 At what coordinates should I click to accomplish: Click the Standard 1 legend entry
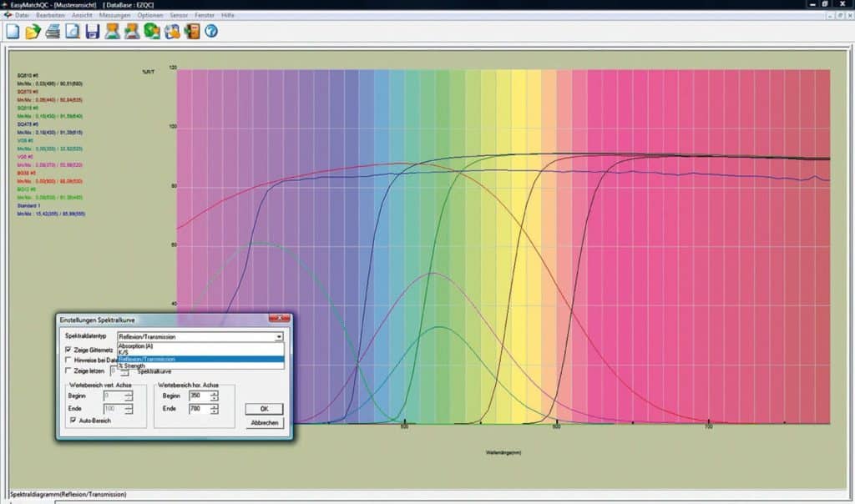[x=29, y=206]
